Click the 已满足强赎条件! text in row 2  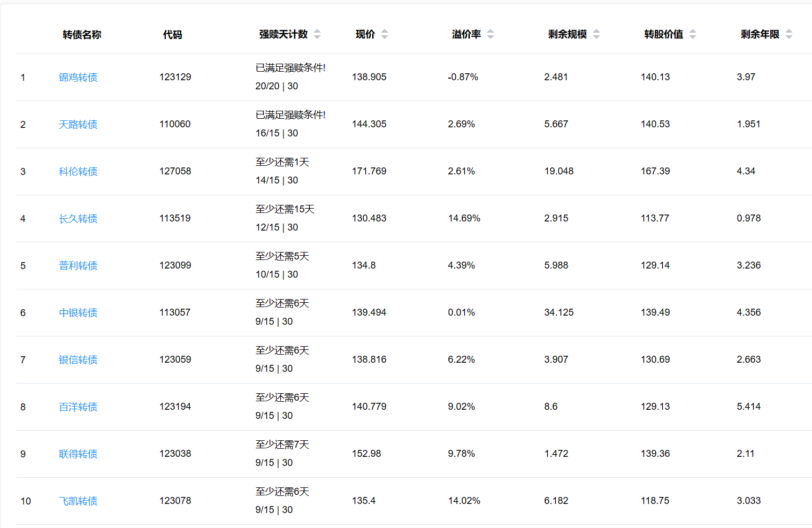click(x=290, y=115)
